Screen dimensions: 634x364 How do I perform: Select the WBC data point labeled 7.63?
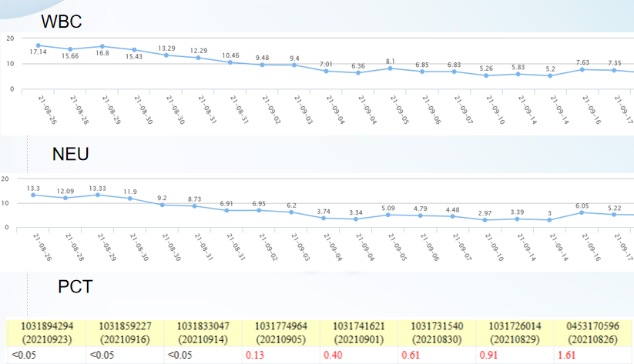tap(582, 69)
